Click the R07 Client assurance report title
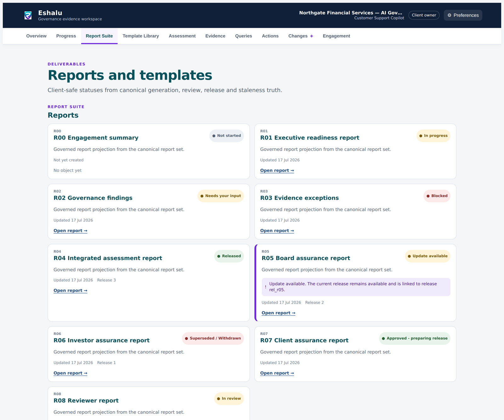 tap(304, 340)
